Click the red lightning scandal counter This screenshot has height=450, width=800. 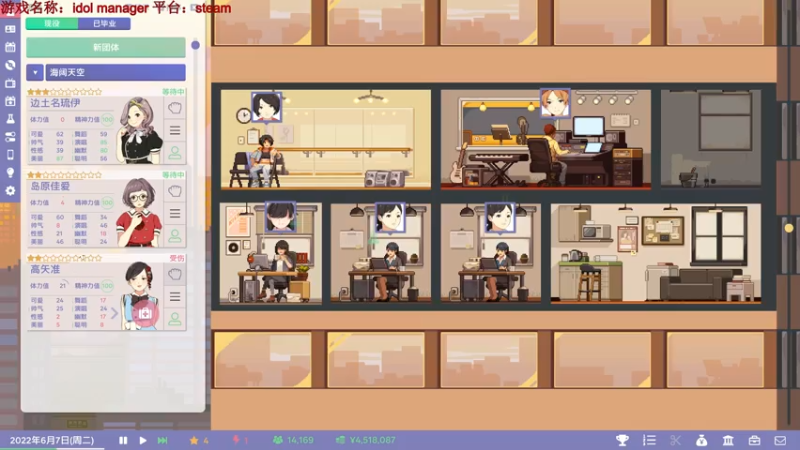[240, 440]
